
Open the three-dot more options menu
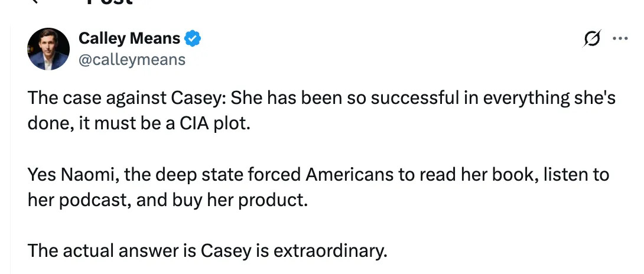click(x=620, y=38)
